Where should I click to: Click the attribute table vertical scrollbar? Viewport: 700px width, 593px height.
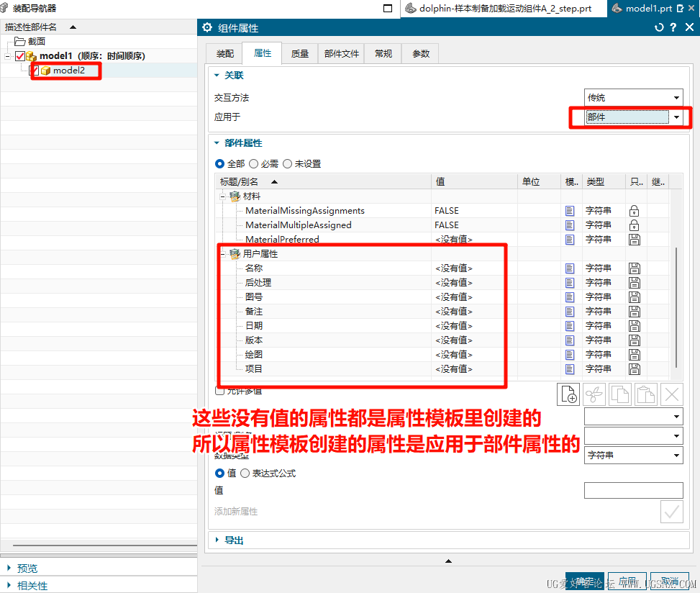pos(677,308)
